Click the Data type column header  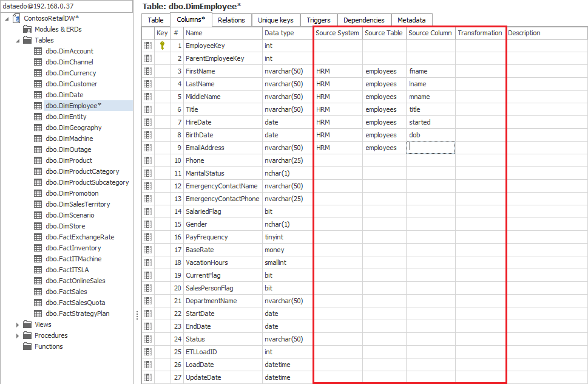pyautogui.click(x=279, y=33)
